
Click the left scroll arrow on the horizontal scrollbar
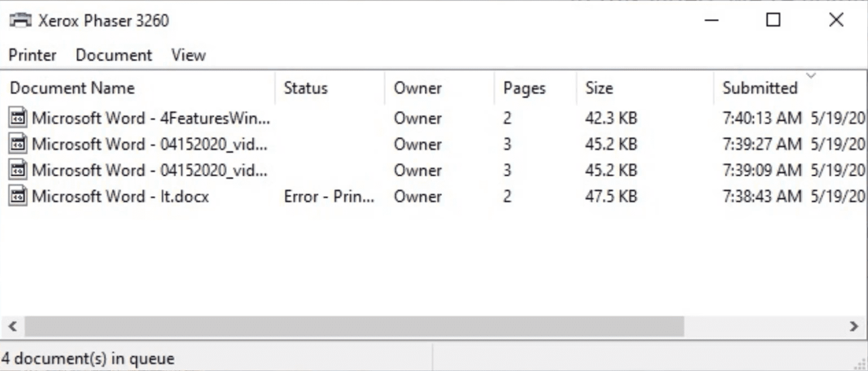pyautogui.click(x=11, y=326)
